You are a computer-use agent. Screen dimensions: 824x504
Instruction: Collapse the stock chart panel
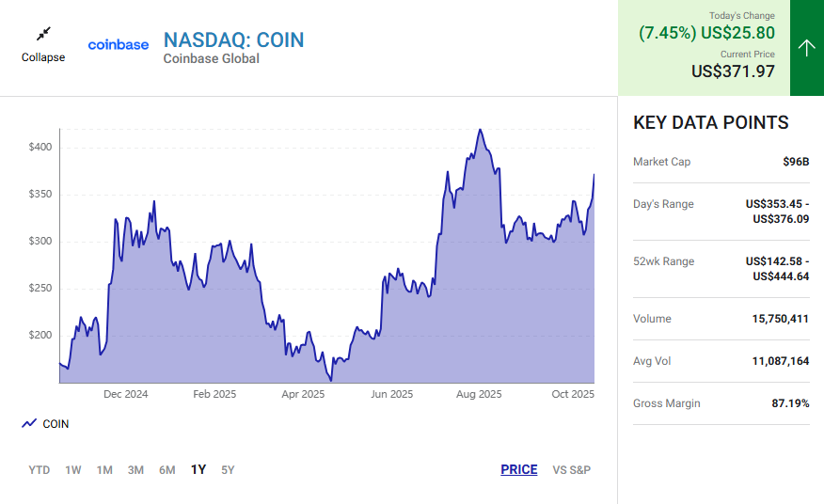pyautogui.click(x=43, y=57)
